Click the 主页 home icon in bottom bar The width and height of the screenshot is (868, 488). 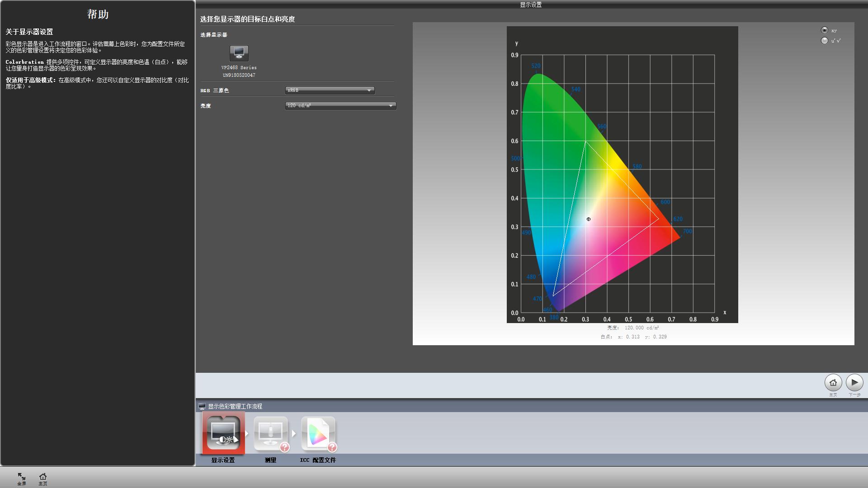click(x=43, y=477)
